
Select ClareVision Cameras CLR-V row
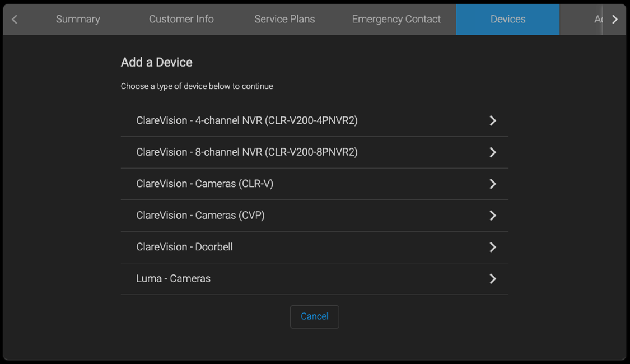point(314,184)
